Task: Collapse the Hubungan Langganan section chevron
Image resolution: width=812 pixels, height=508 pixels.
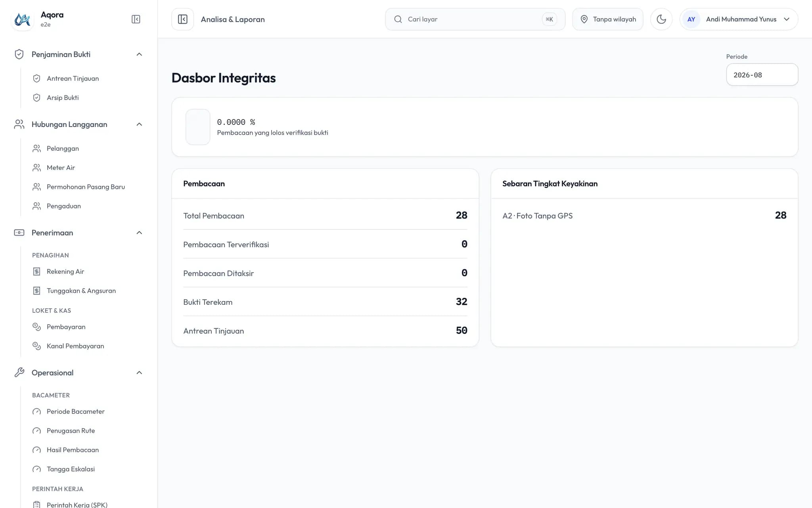Action: (x=139, y=124)
